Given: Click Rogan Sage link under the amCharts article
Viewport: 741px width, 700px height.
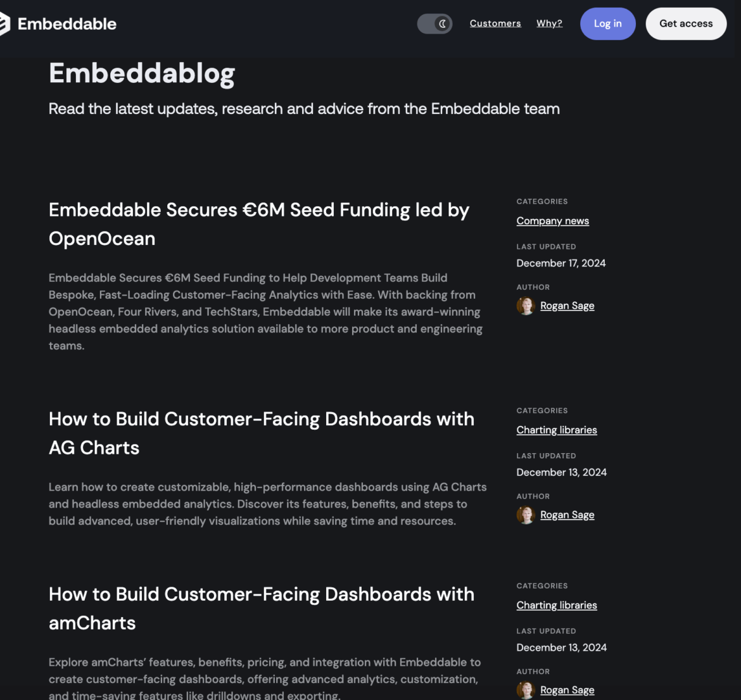Looking at the screenshot, I should coord(567,690).
